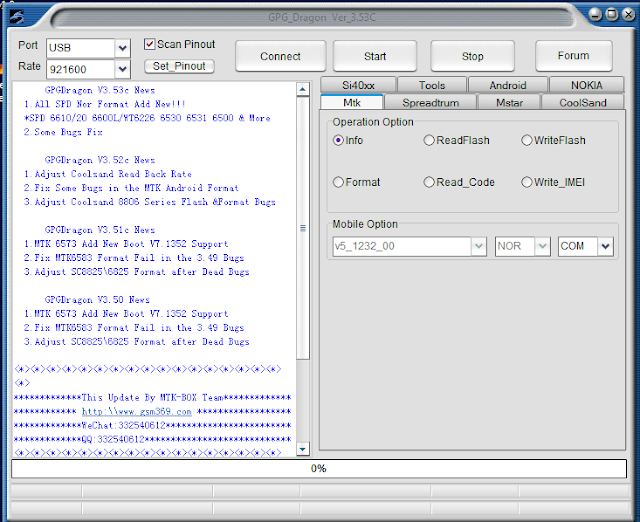This screenshot has height=522, width=640.
Task: Click the log panel scrollbar thumb
Action: tap(302, 228)
